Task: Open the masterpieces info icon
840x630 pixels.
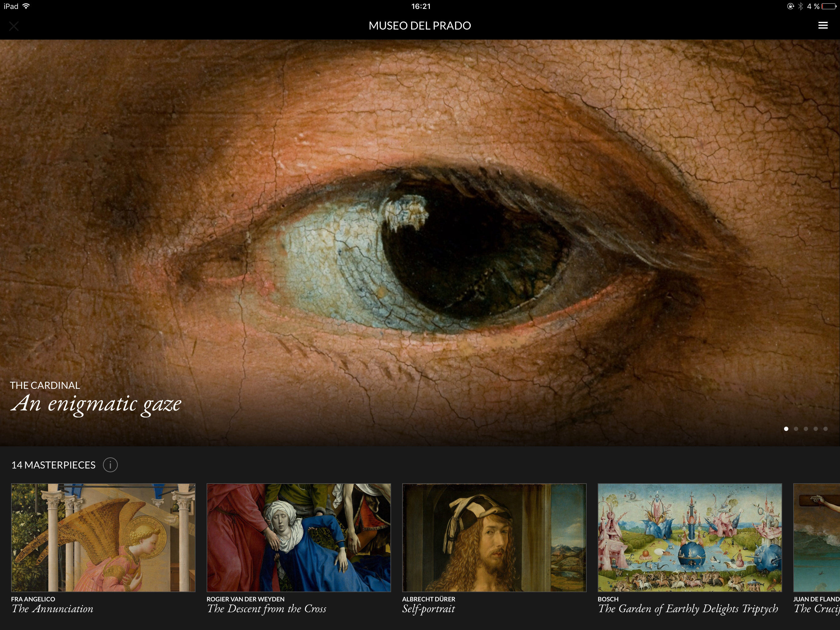Action: tap(110, 465)
